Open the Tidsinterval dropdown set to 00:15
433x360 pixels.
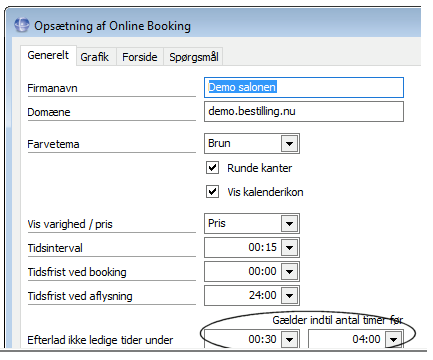coord(289,248)
